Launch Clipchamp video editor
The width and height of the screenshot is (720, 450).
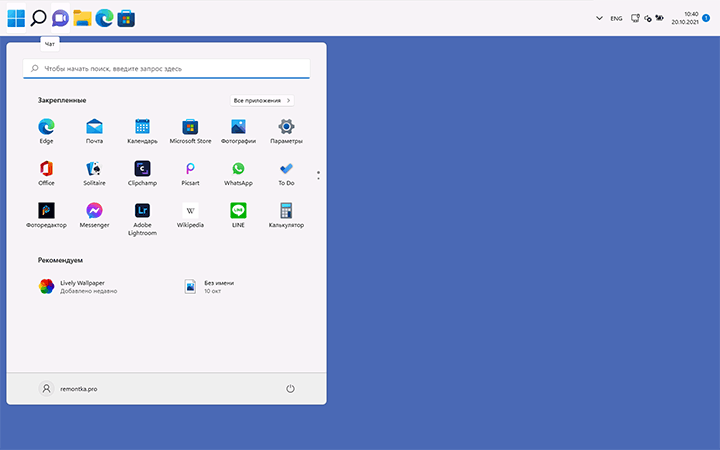pos(142,173)
